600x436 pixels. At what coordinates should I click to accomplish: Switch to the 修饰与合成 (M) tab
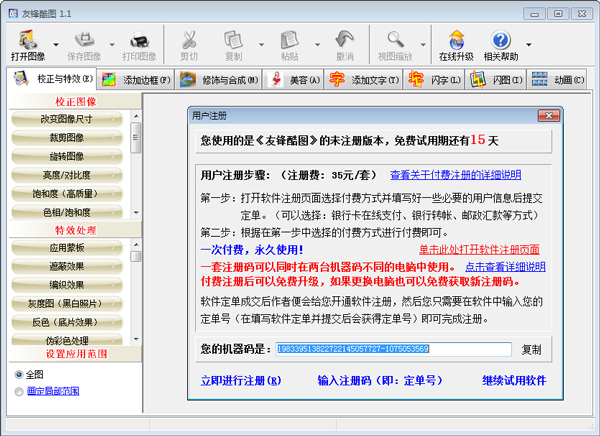[x=218, y=80]
